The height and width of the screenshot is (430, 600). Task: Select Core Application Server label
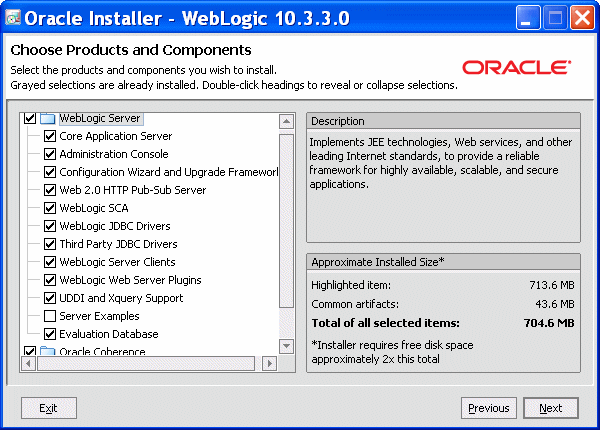(x=116, y=136)
